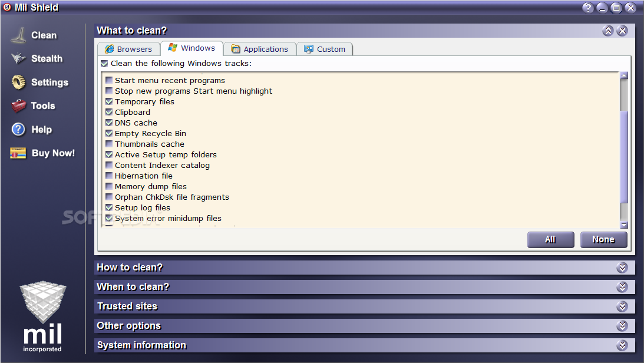Toggle Active Setup temp folders checkbox
Image resolution: width=644 pixels, height=363 pixels.
pos(109,155)
